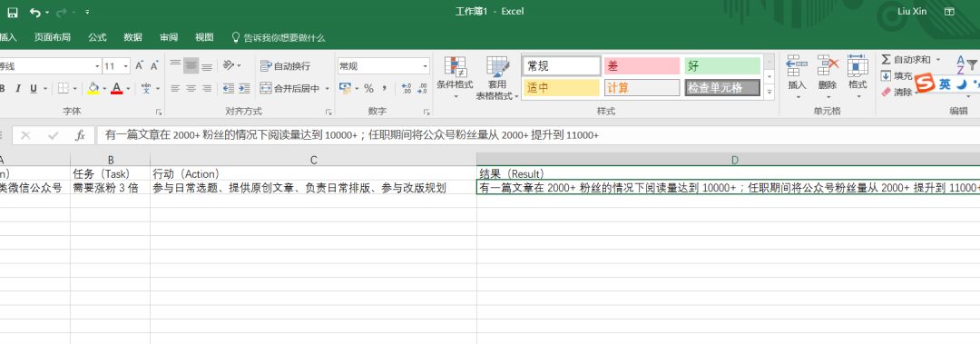
Task: Open the 审阅 tab
Action: (169, 37)
